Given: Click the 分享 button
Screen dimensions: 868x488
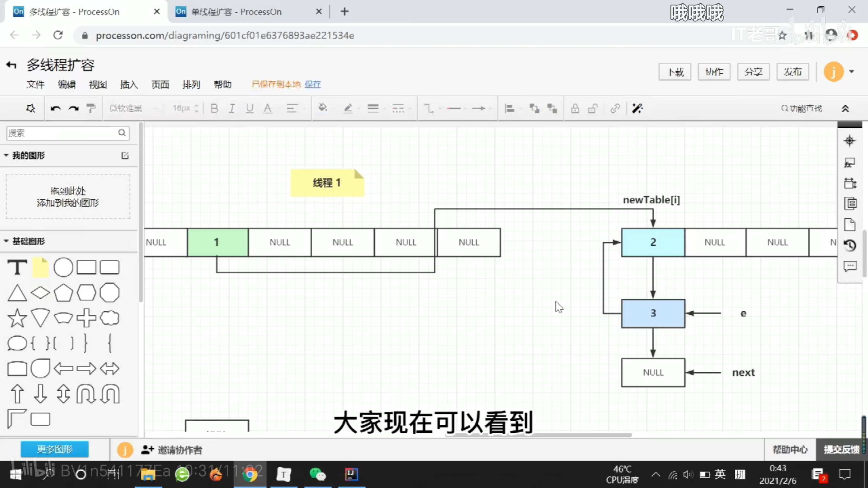Looking at the screenshot, I should coord(753,72).
